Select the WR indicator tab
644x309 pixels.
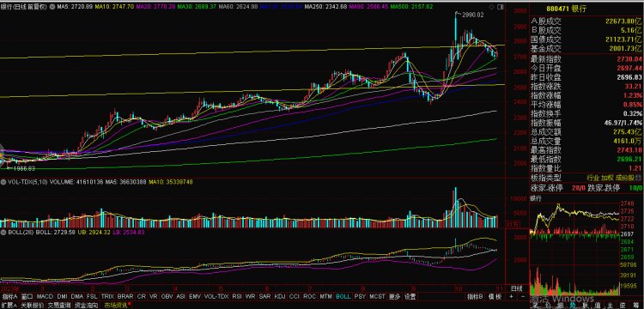250,296
